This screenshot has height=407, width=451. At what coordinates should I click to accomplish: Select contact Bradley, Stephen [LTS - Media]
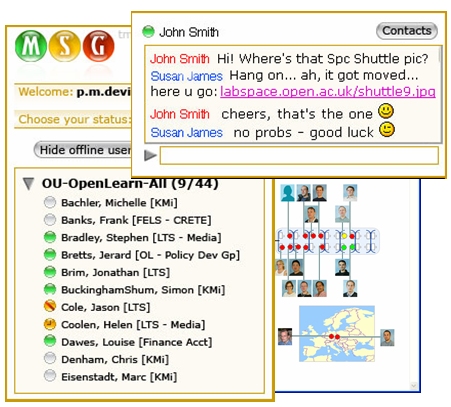[x=141, y=237]
